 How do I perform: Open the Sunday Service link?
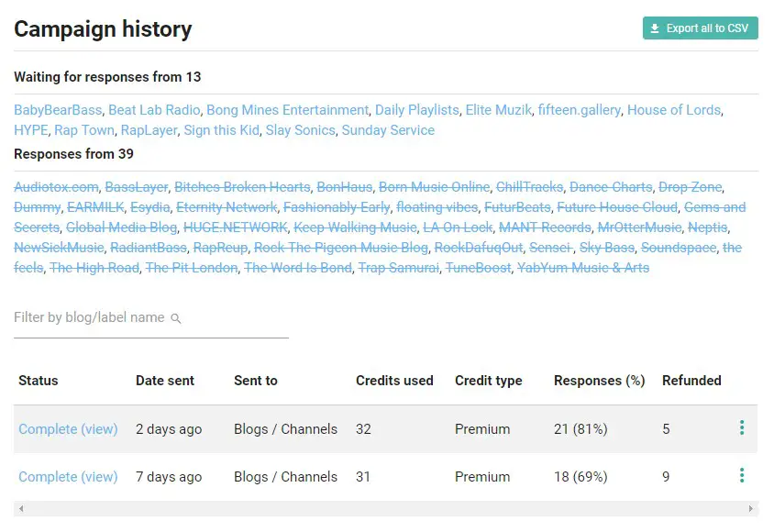pos(388,130)
